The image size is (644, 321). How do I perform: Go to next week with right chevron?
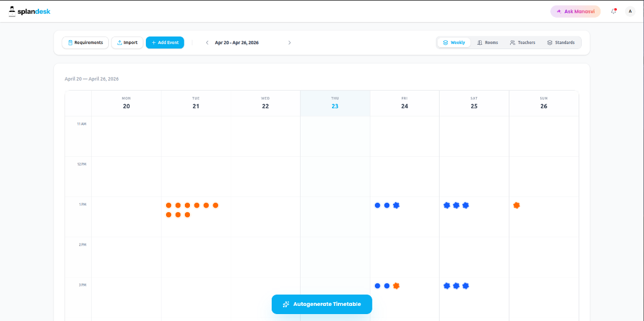coord(289,43)
